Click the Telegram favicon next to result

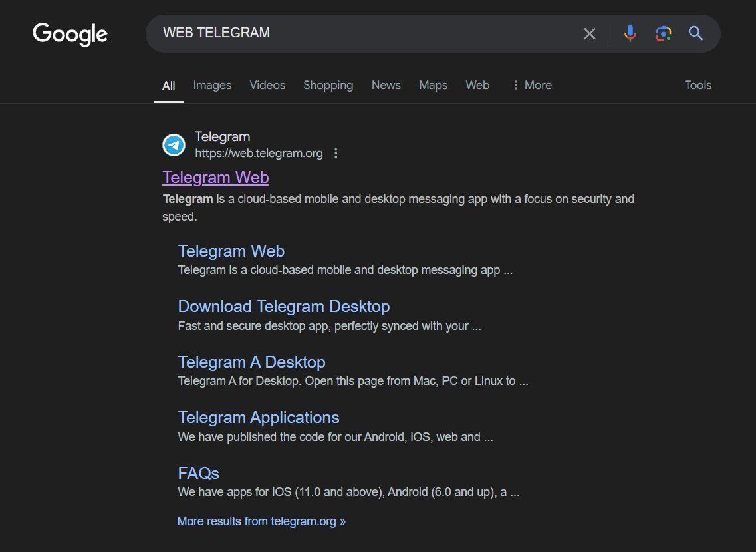click(x=174, y=144)
